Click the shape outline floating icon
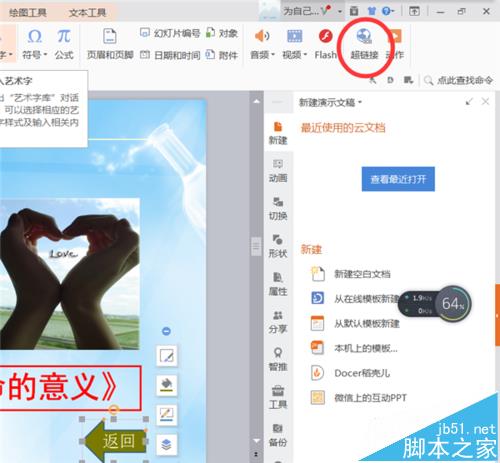The width and height of the screenshot is (500, 463). pyautogui.click(x=167, y=415)
